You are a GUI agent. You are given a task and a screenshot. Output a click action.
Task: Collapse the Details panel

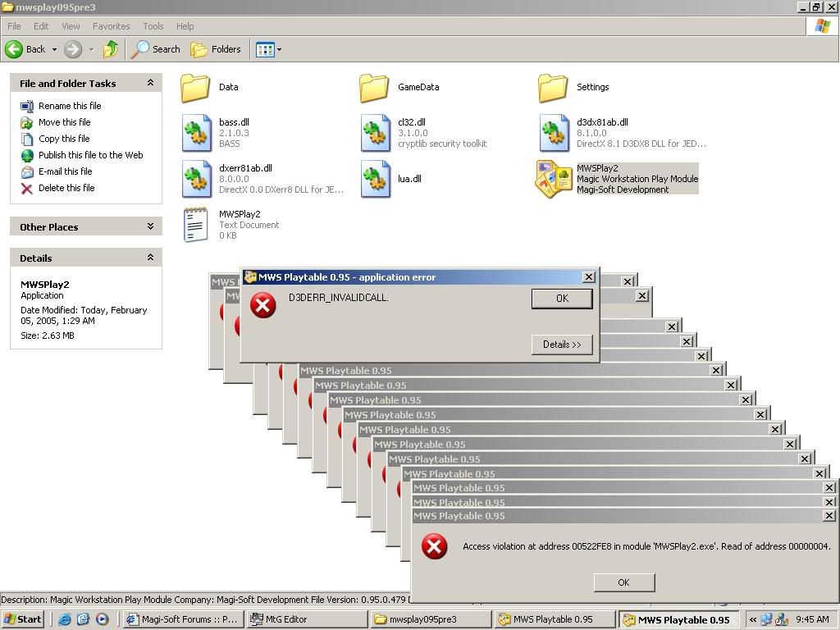[151, 257]
